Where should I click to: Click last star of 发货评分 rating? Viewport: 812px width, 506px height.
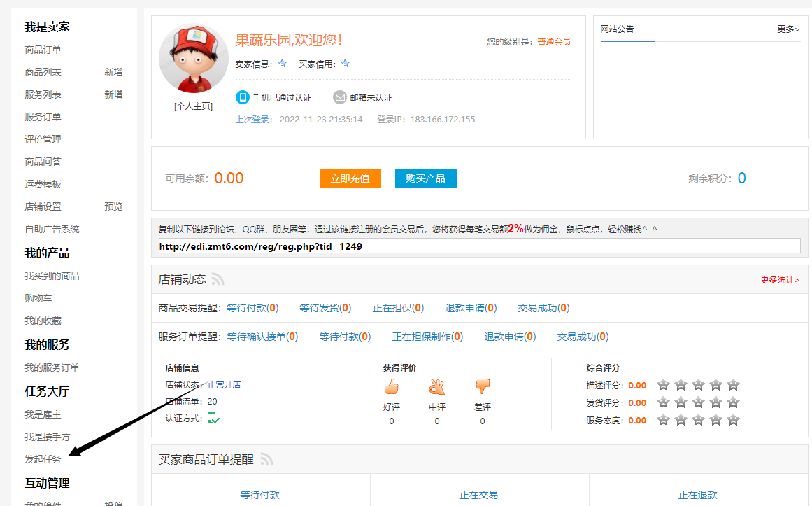(x=733, y=403)
